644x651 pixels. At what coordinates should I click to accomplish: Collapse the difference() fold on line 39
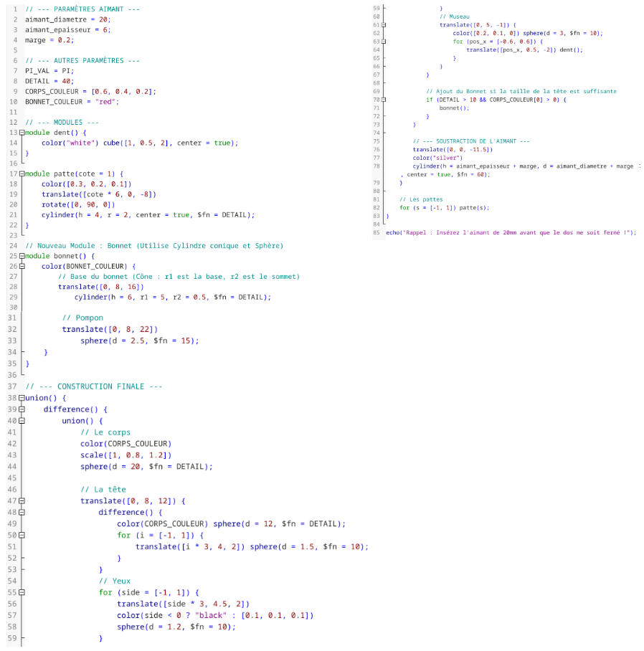(22, 410)
